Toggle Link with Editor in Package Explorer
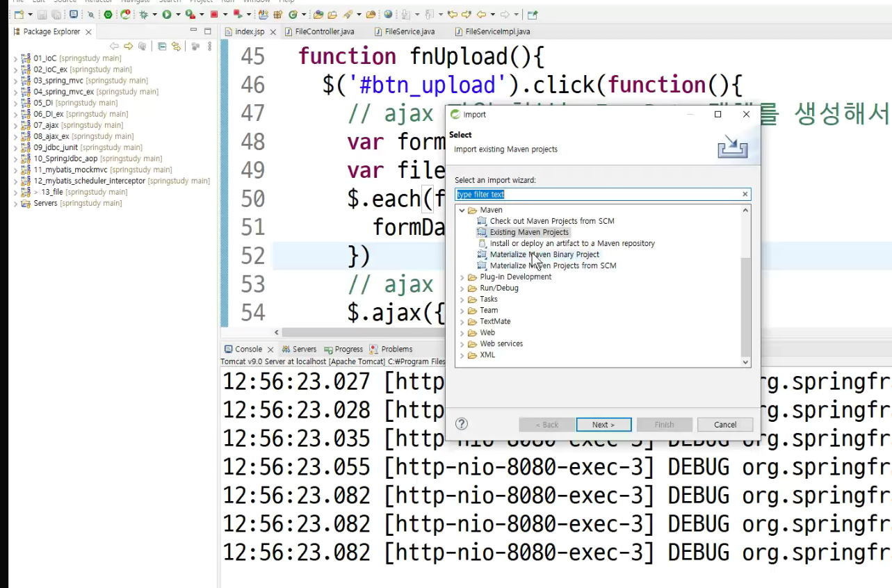The width and height of the screenshot is (892, 588). tap(176, 47)
